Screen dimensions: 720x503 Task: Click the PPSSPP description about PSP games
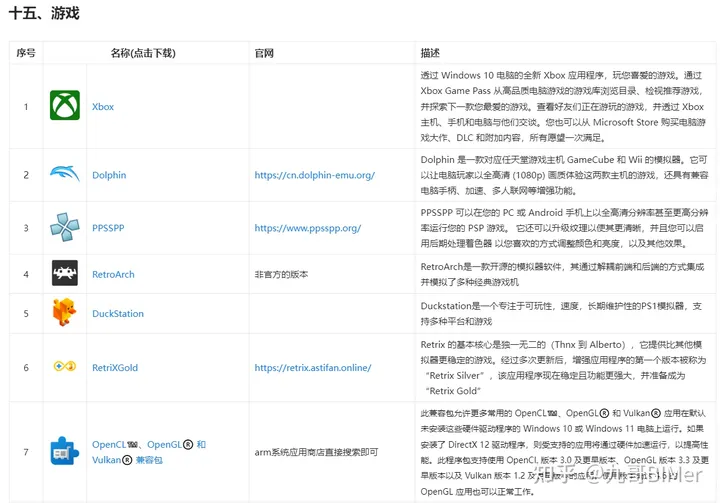(x=564, y=228)
